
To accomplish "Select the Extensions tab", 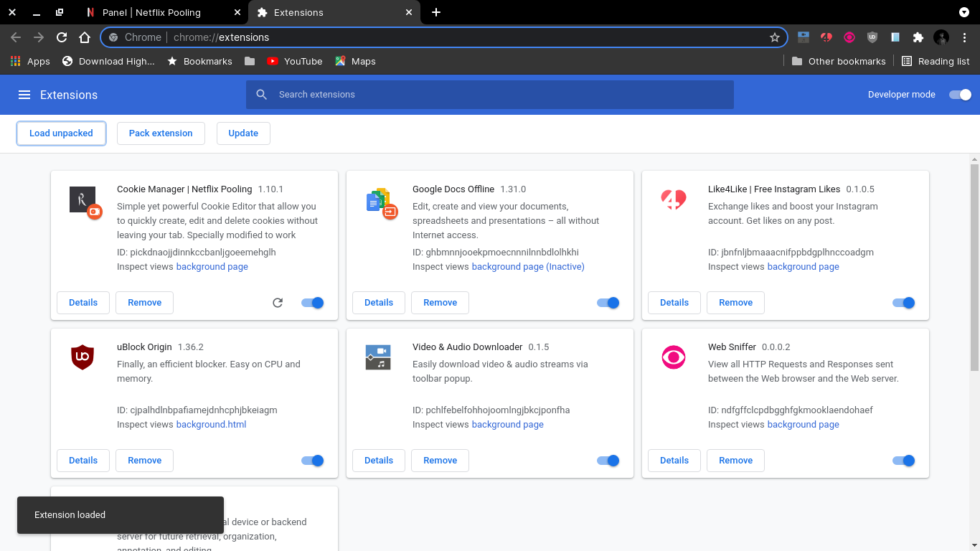I will coord(334,12).
